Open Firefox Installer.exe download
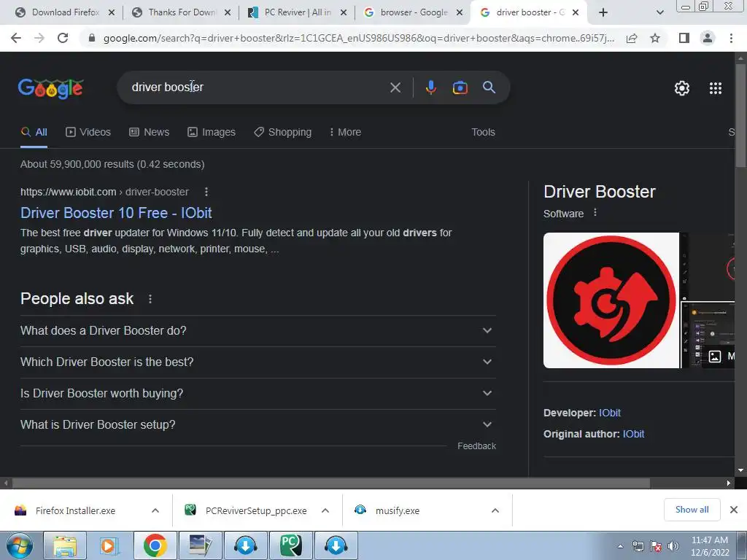Viewport: 747px width, 560px height. (x=75, y=510)
